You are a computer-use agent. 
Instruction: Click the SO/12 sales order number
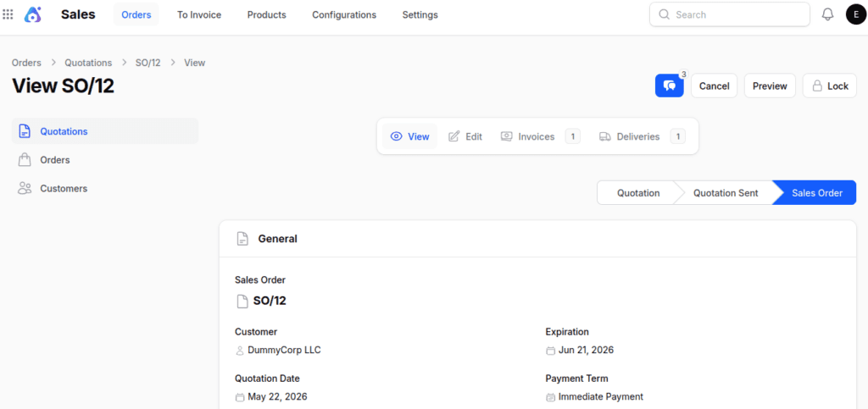[x=270, y=301]
